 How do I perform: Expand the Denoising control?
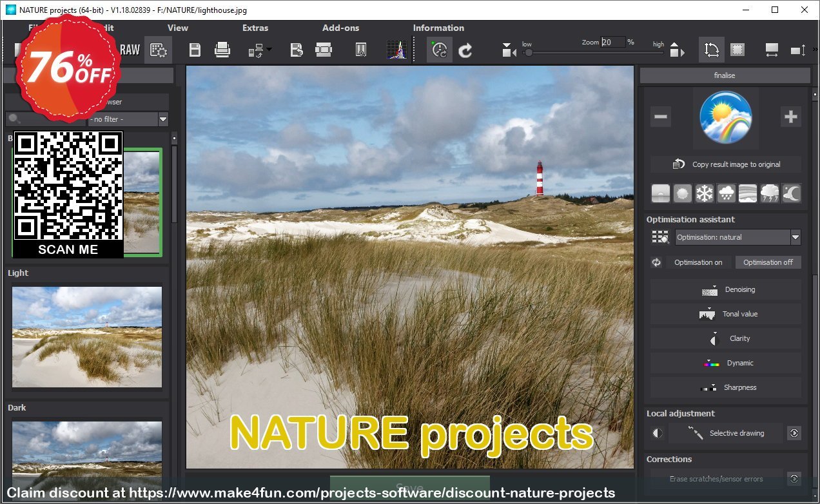click(726, 289)
